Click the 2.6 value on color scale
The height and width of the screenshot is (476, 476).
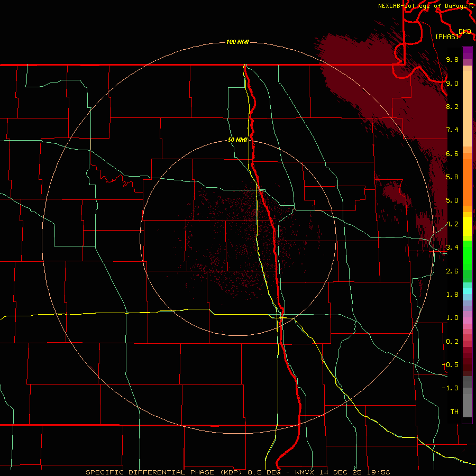(452, 271)
